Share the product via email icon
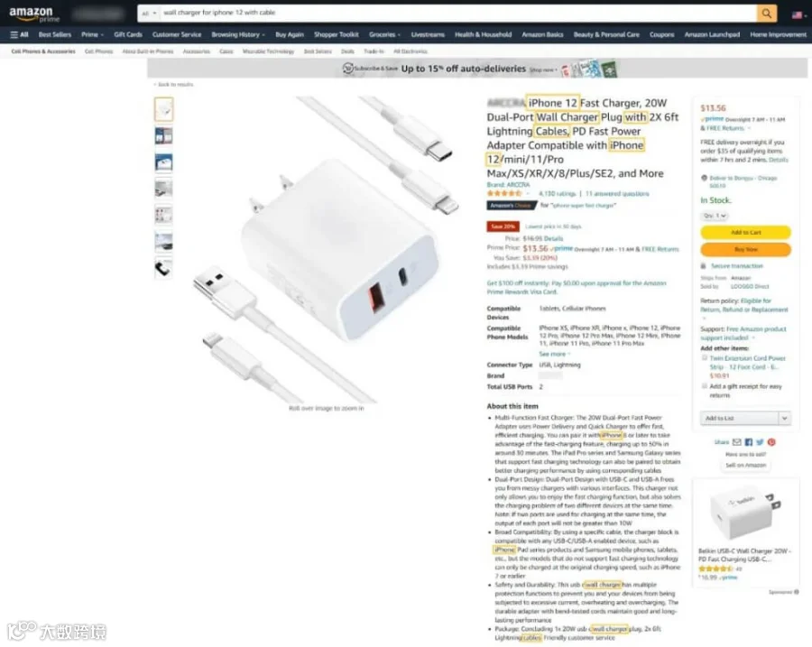The width and height of the screenshot is (812, 647). tap(736, 442)
